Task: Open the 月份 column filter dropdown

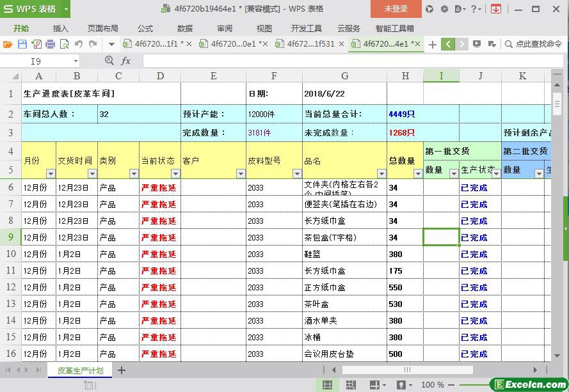Action: click(51, 174)
